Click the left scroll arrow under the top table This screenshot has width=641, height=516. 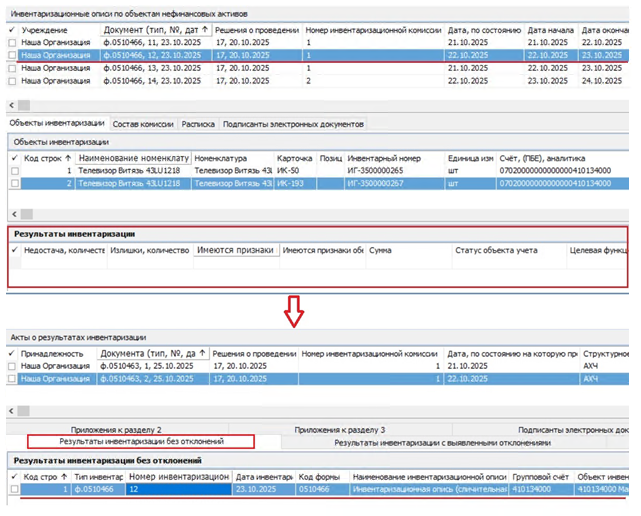point(12,105)
